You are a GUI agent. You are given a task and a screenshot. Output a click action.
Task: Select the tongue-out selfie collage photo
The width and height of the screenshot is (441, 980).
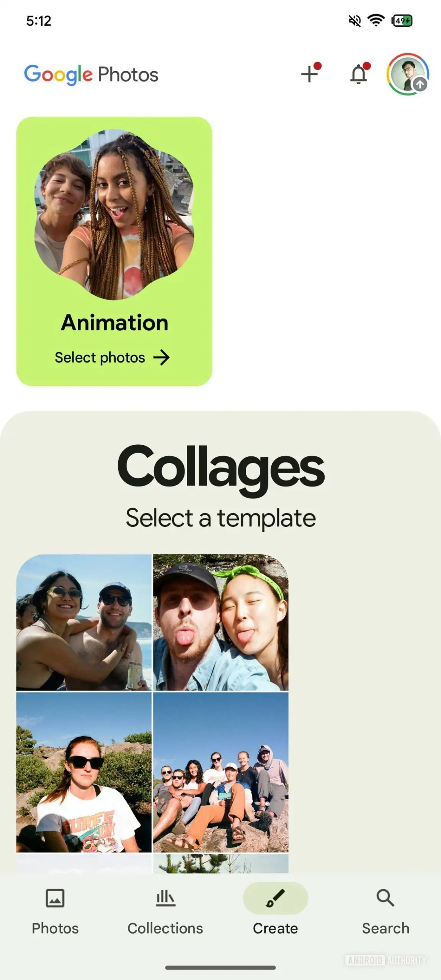click(221, 622)
